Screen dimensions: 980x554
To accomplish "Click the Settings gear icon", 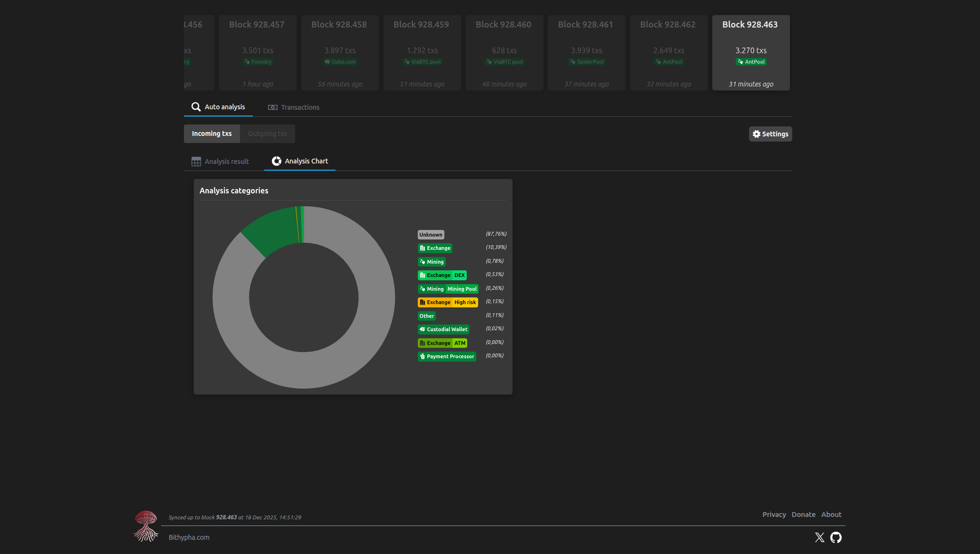I will click(756, 134).
